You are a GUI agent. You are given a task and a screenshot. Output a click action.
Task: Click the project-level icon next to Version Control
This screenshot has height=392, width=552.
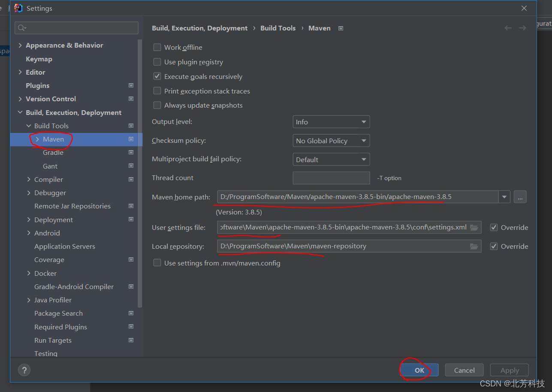[x=131, y=99]
